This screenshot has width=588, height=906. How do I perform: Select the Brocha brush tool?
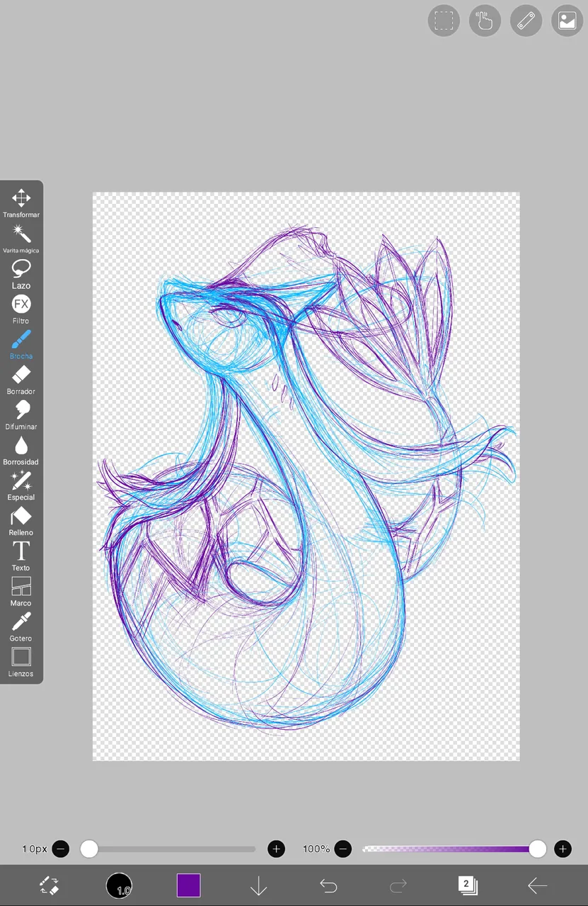pyautogui.click(x=21, y=344)
